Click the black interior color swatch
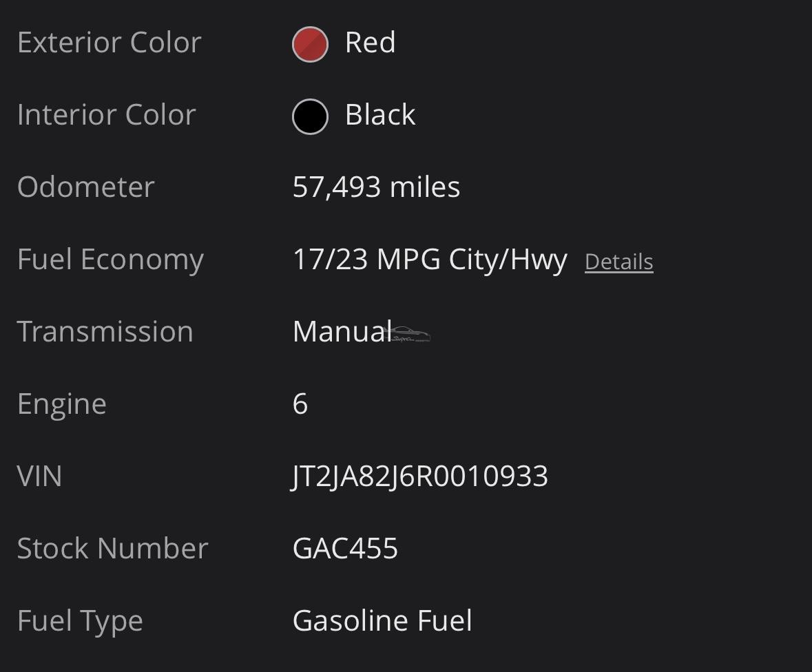812x672 pixels. click(x=310, y=116)
